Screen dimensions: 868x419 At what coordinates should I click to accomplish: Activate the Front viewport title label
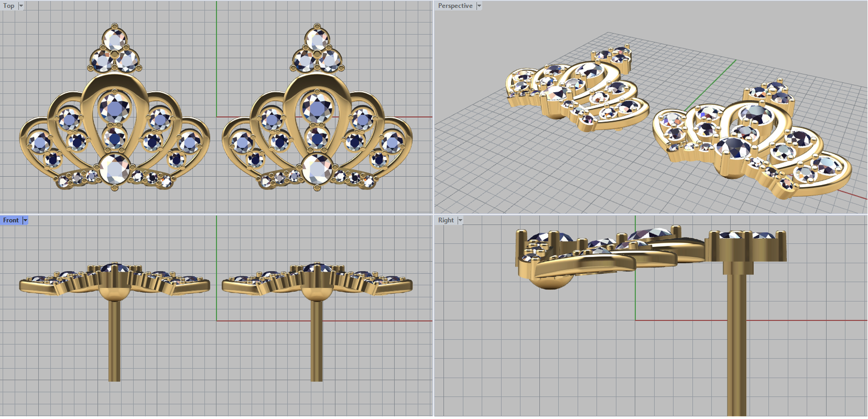[10, 220]
